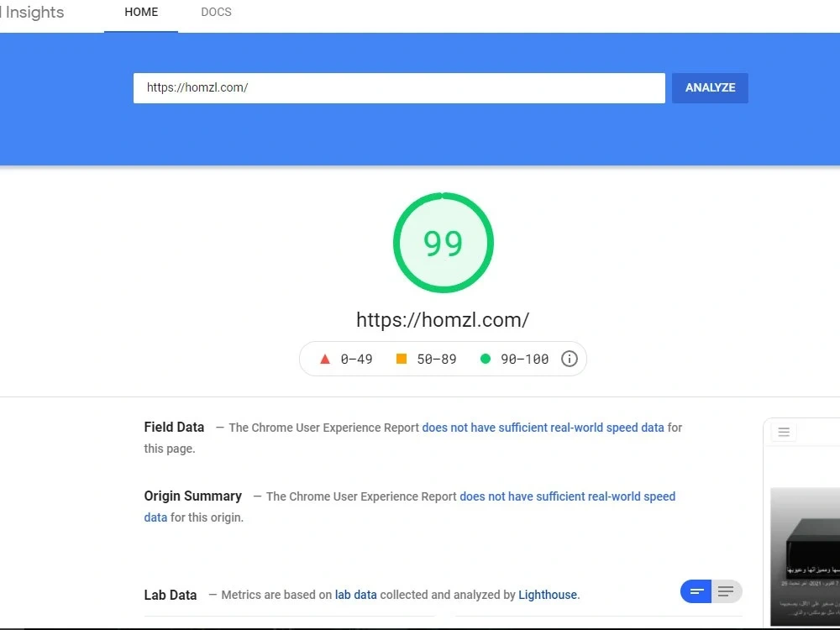
Task: Click the ANALYZE button
Action: click(x=710, y=88)
